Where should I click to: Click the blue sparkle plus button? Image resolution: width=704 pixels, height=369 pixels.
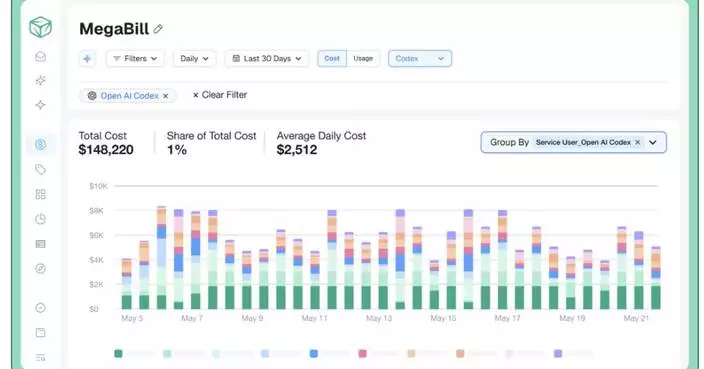87,58
